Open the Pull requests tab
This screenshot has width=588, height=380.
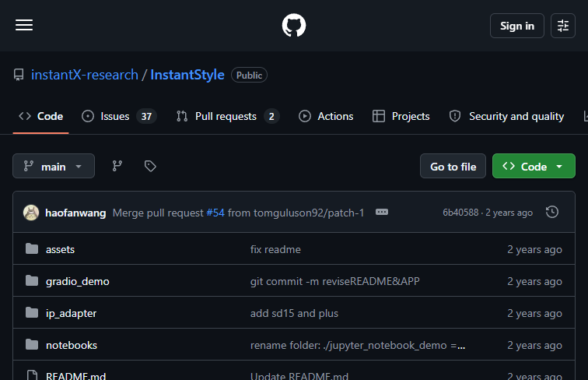(228, 116)
